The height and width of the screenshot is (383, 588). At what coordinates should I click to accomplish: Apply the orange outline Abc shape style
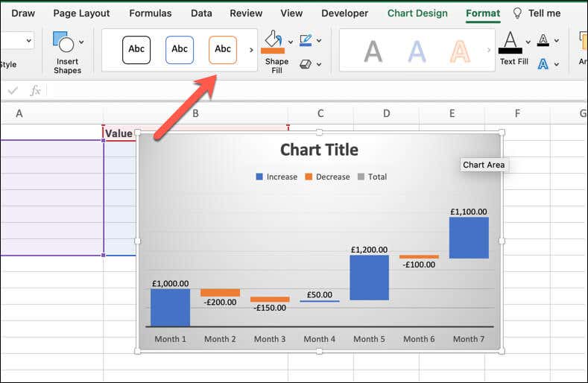point(223,49)
